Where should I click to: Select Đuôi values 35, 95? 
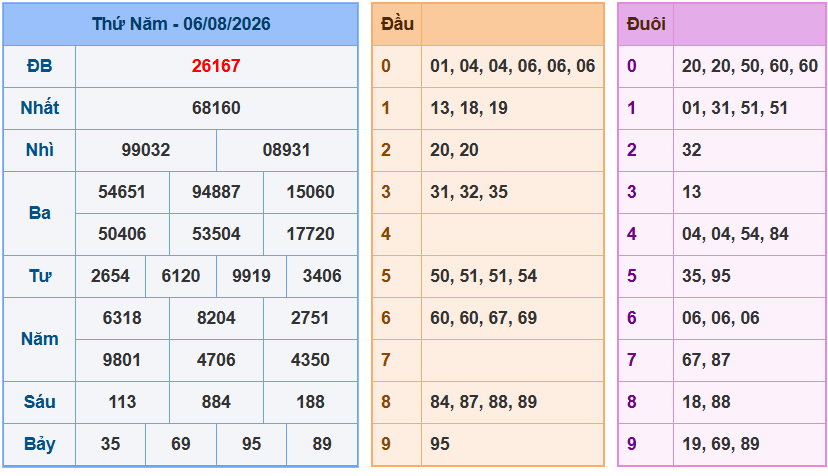click(x=706, y=276)
